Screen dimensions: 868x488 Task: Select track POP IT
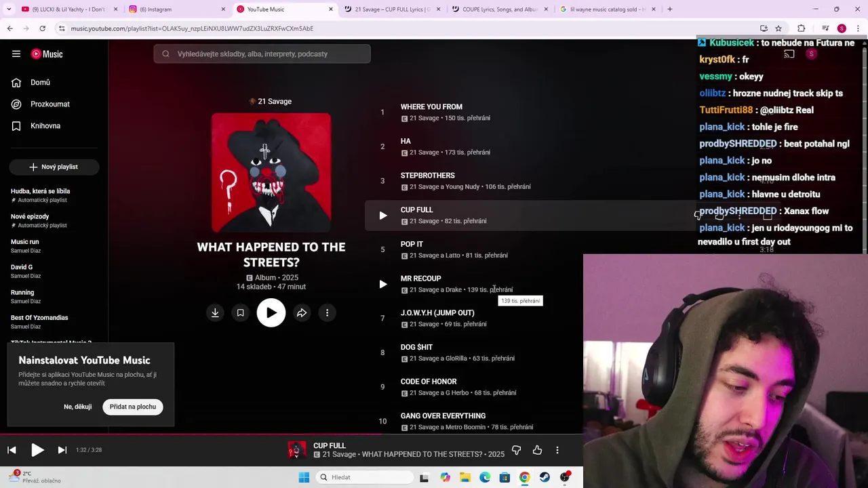pos(412,245)
